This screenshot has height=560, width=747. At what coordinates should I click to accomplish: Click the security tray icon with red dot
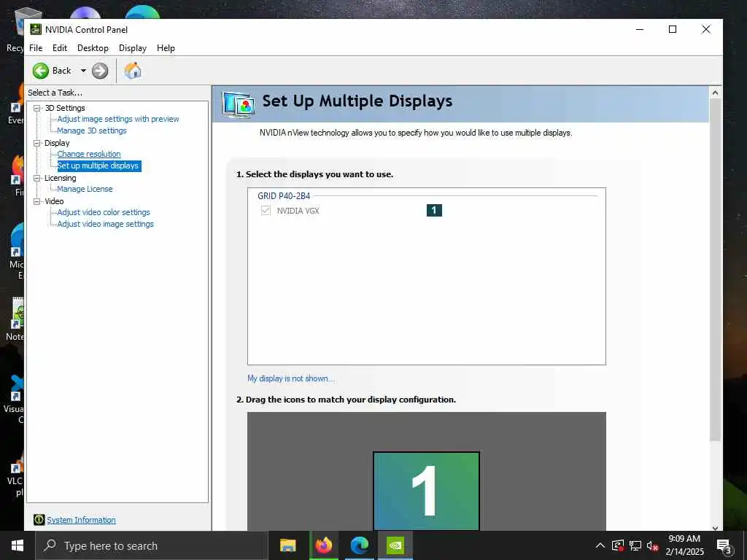point(618,545)
